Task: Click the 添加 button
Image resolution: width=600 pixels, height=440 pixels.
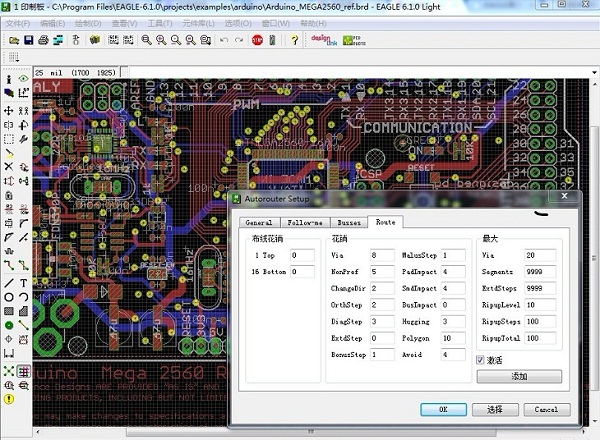Action: click(x=519, y=376)
